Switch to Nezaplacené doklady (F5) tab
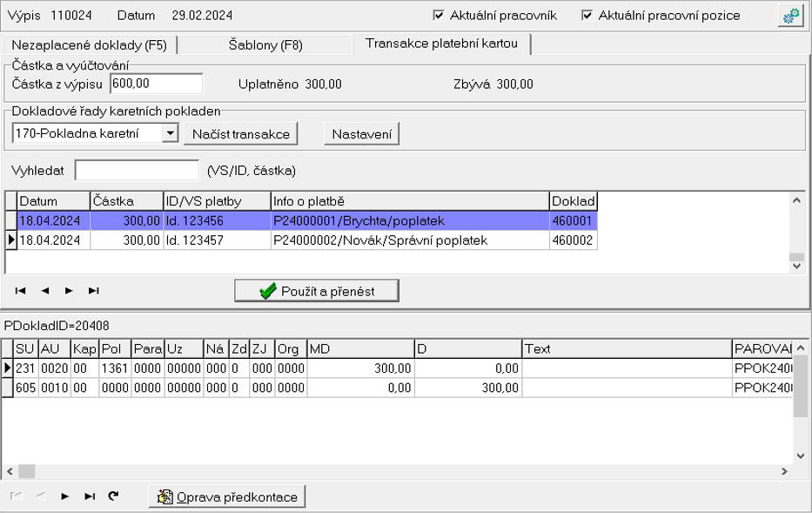 coord(89,45)
